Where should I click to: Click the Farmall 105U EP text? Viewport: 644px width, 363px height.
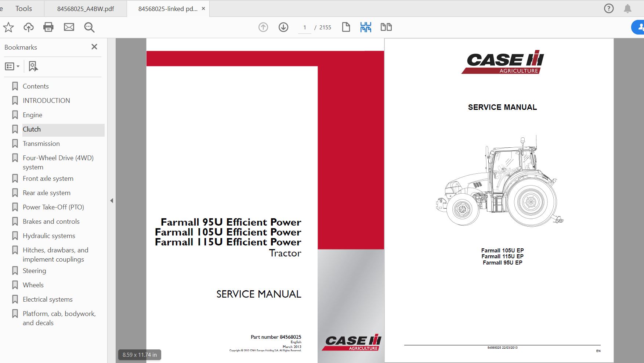pos(502,251)
